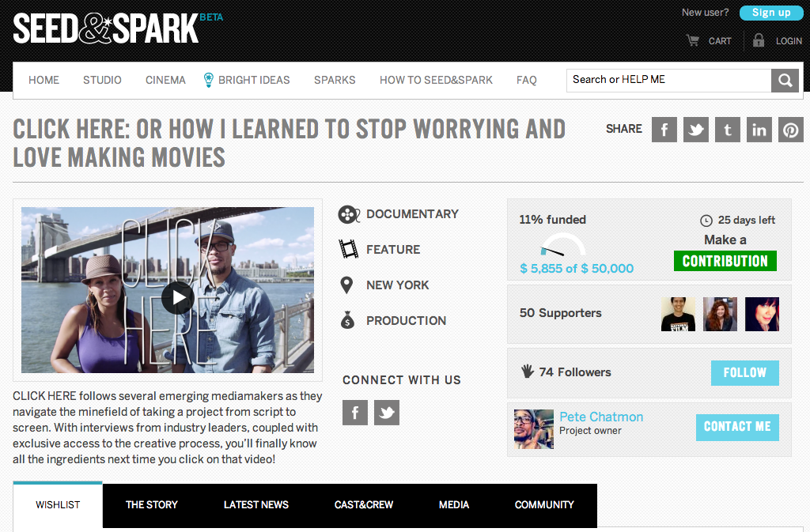
Task: Click the Bright Ideas lightbulb icon
Action: click(x=208, y=80)
